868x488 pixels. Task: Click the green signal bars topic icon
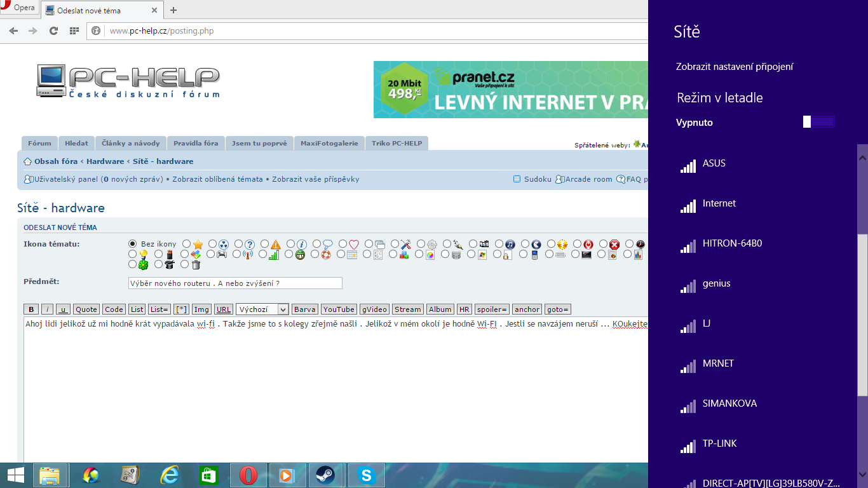[274, 255]
